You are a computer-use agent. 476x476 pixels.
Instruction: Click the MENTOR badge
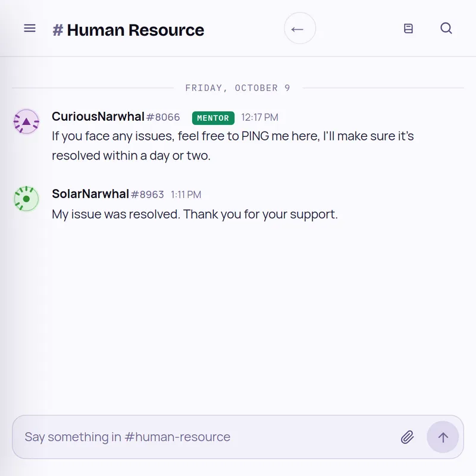[213, 118]
